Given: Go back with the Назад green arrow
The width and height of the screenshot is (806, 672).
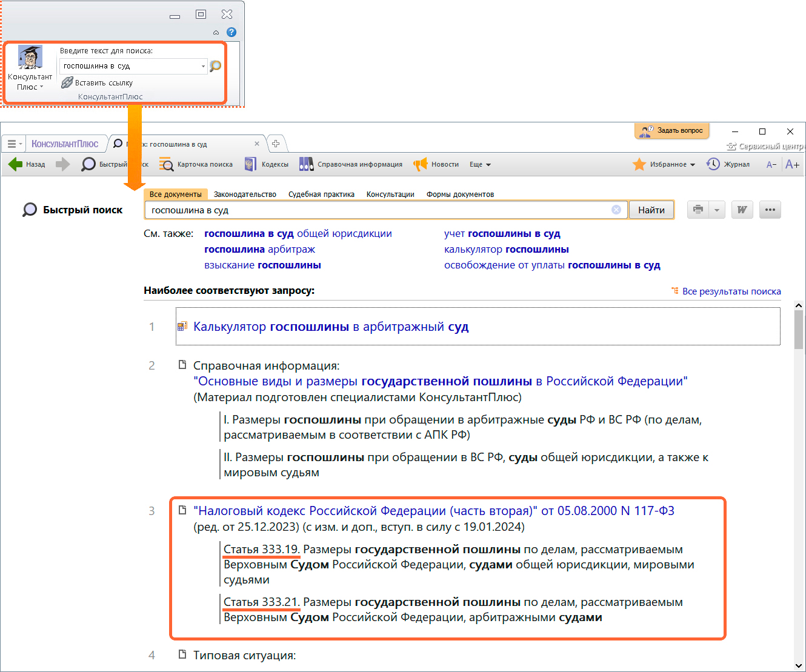Looking at the screenshot, I should [x=27, y=164].
